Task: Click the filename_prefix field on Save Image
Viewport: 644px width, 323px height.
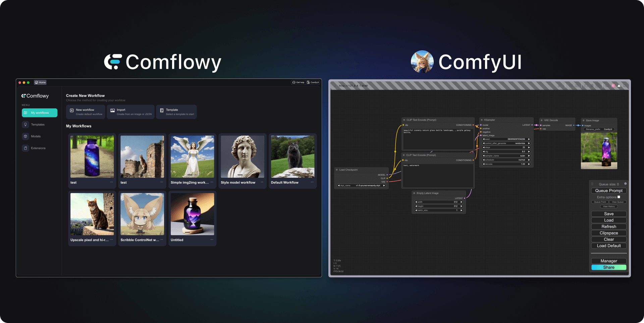Action: pyautogui.click(x=599, y=129)
